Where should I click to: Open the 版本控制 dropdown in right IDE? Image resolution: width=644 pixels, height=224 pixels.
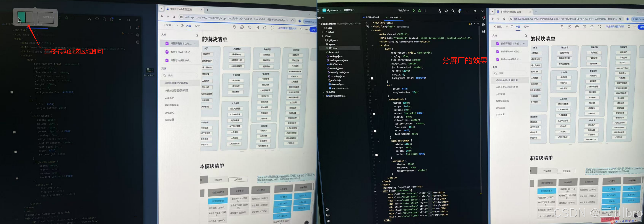pyautogui.click(x=350, y=10)
